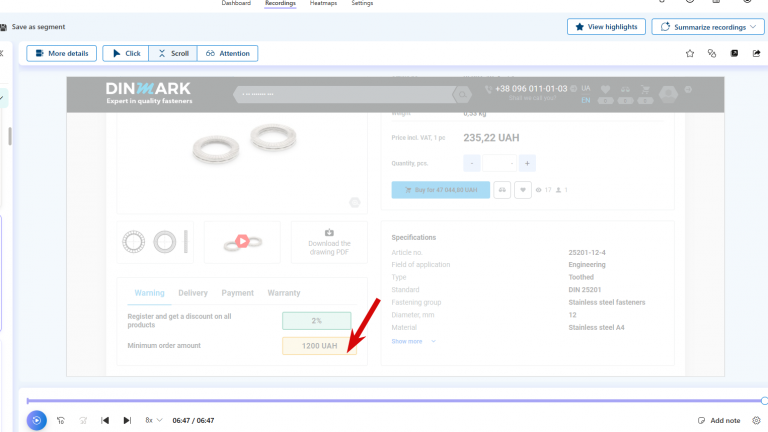Click the hexagon nut profile icon in the header
Screen dimensions: 768x432
click(x=668, y=93)
